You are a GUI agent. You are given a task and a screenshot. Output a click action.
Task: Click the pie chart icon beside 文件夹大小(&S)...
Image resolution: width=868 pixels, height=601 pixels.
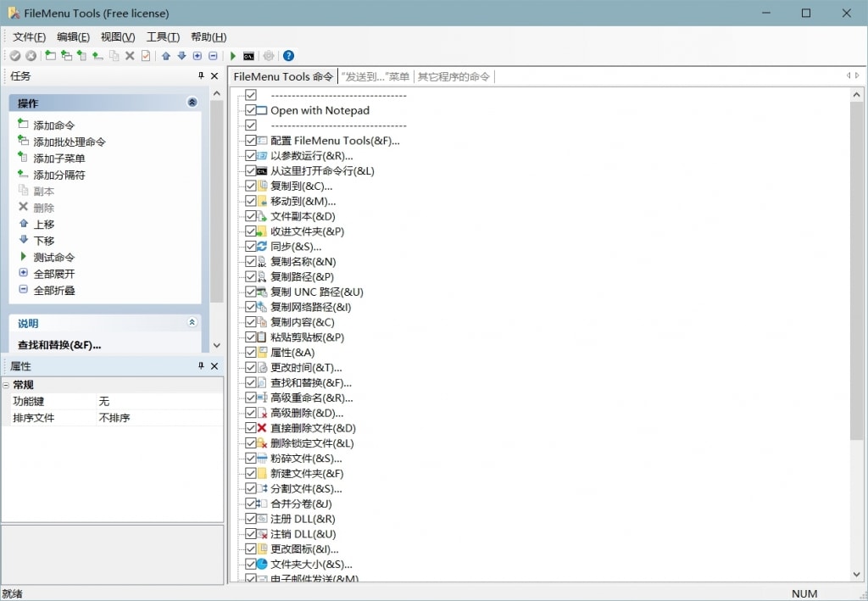pyautogui.click(x=262, y=564)
